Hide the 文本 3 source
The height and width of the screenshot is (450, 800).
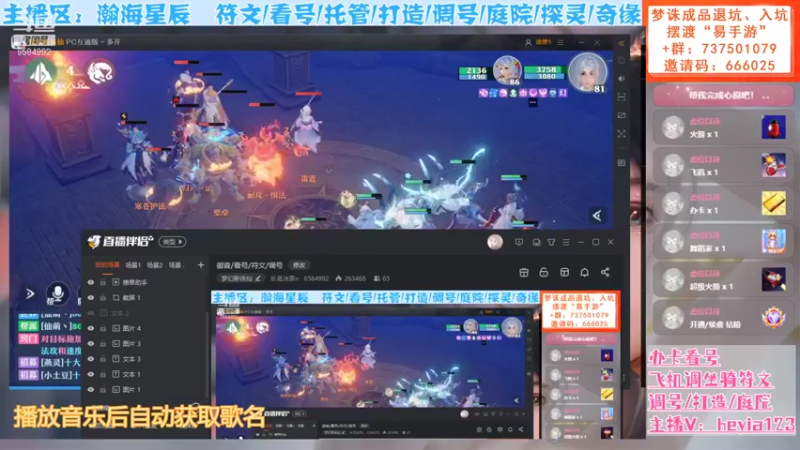pyautogui.click(x=91, y=359)
